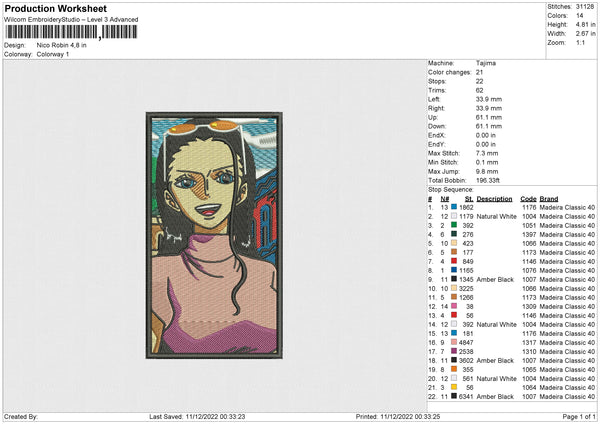This screenshot has height=424, width=600.
Task: Select the red swatch in stop row 7
Action: coord(454,261)
